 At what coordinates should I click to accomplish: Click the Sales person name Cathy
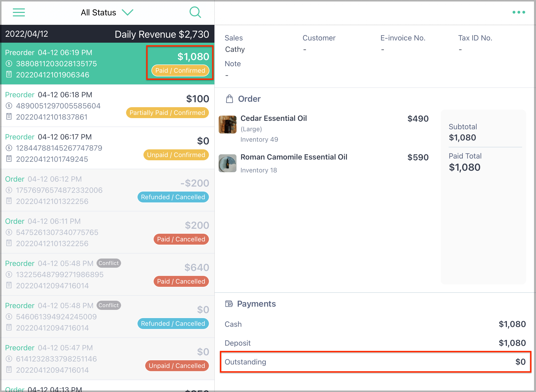coord(235,49)
